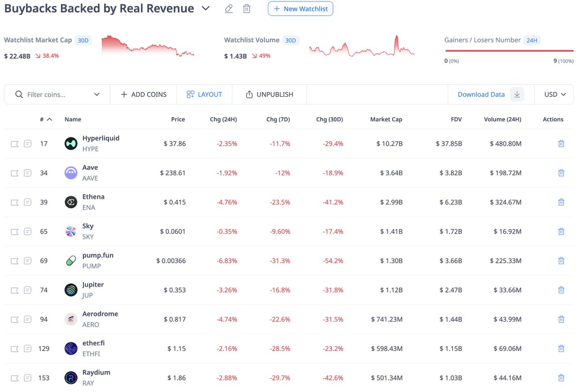581x392 pixels.
Task: Click the Watchlist Market Cap sparkline chart
Action: coord(148,46)
